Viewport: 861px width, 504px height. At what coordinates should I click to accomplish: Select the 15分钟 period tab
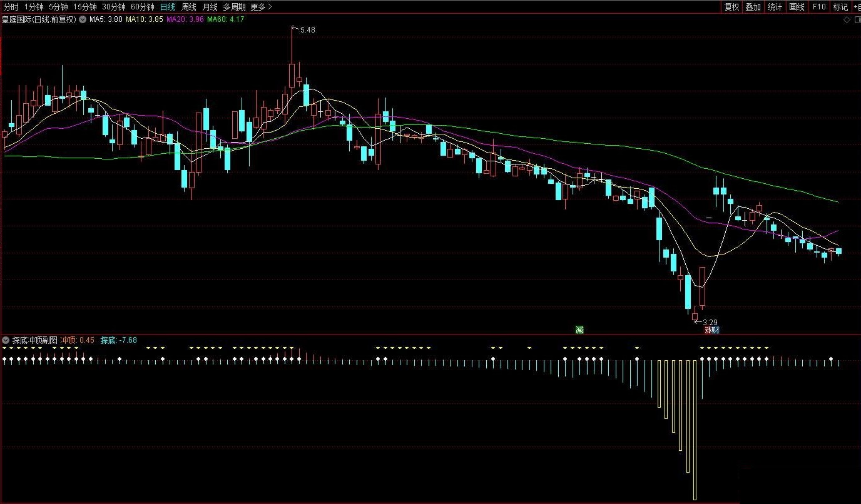[85, 7]
